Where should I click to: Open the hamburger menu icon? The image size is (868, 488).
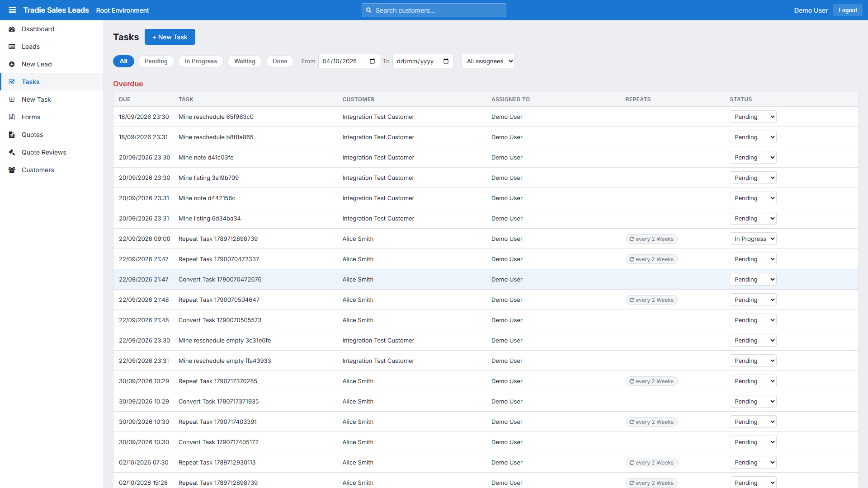pos(12,10)
